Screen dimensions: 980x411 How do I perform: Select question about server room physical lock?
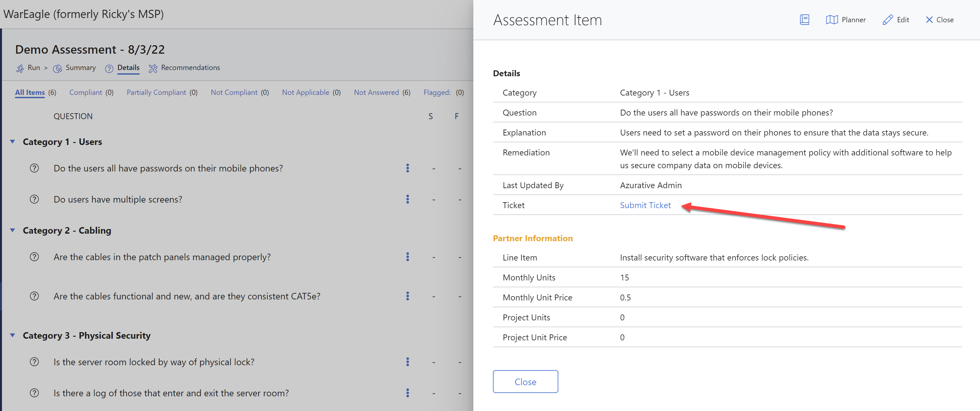tap(154, 362)
